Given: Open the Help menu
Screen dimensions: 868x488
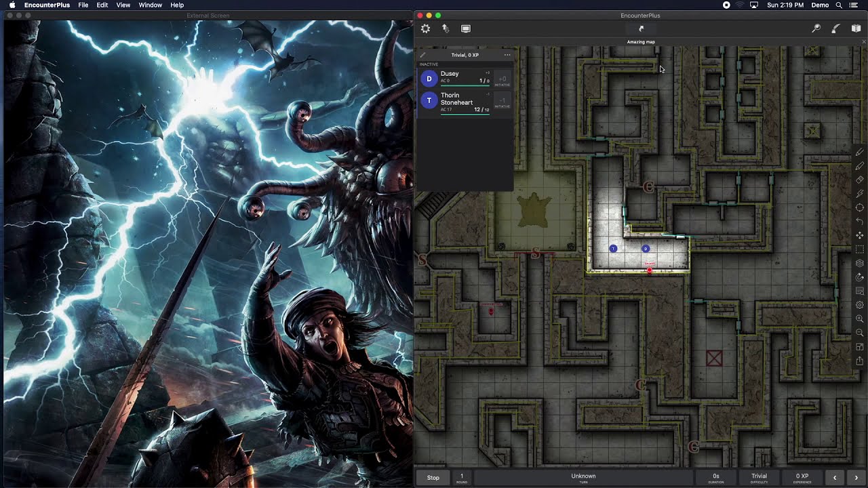Looking at the screenshot, I should (x=177, y=5).
